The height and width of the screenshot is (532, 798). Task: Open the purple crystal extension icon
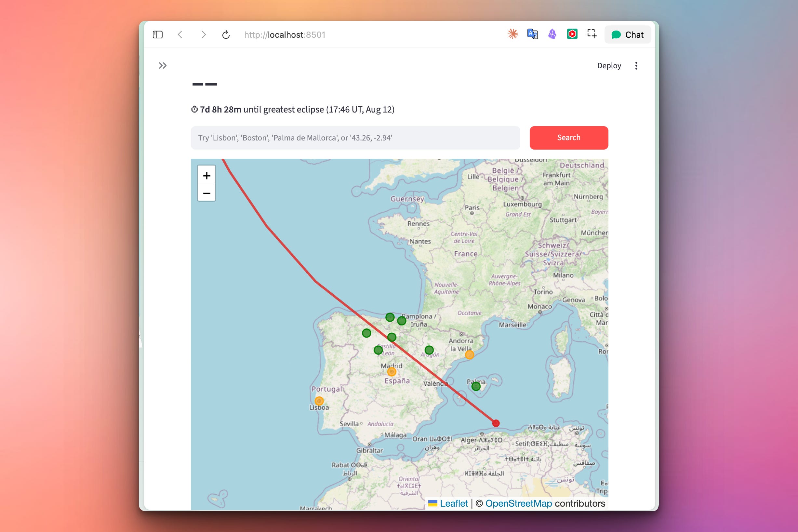point(552,34)
